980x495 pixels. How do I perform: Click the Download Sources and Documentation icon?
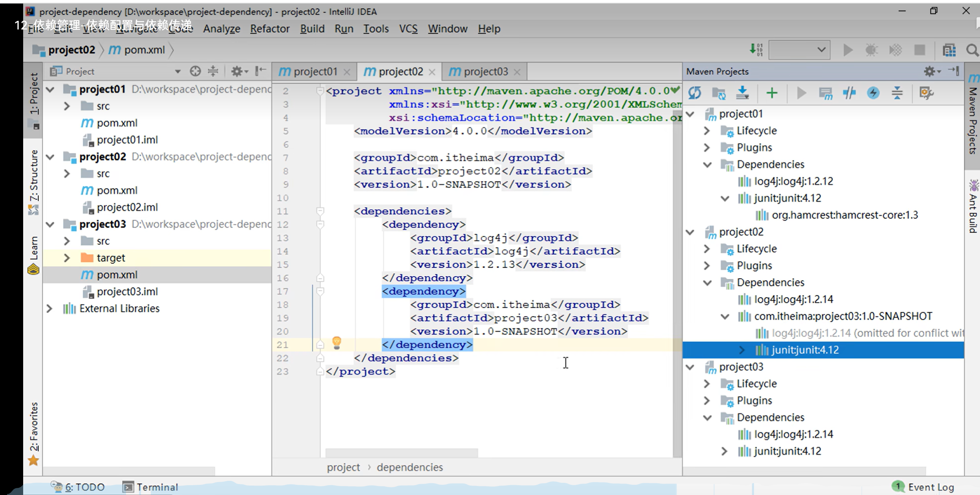742,93
